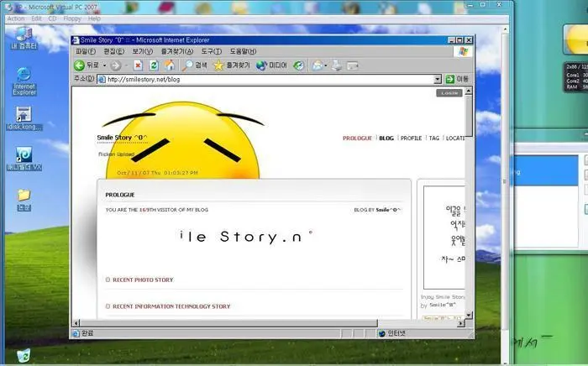
Task: Go to the Home page icon
Action: click(x=170, y=65)
